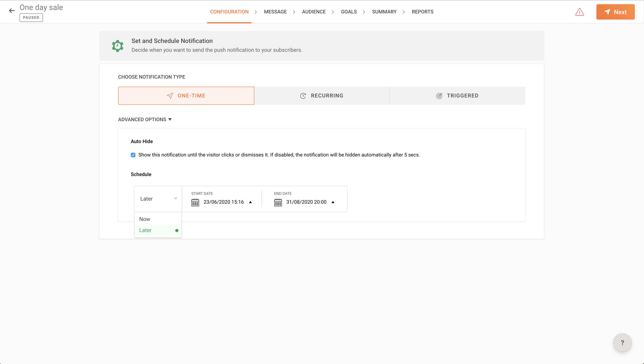Click the Recurring clock icon
Viewport: 644px width, 364px height.
click(303, 96)
